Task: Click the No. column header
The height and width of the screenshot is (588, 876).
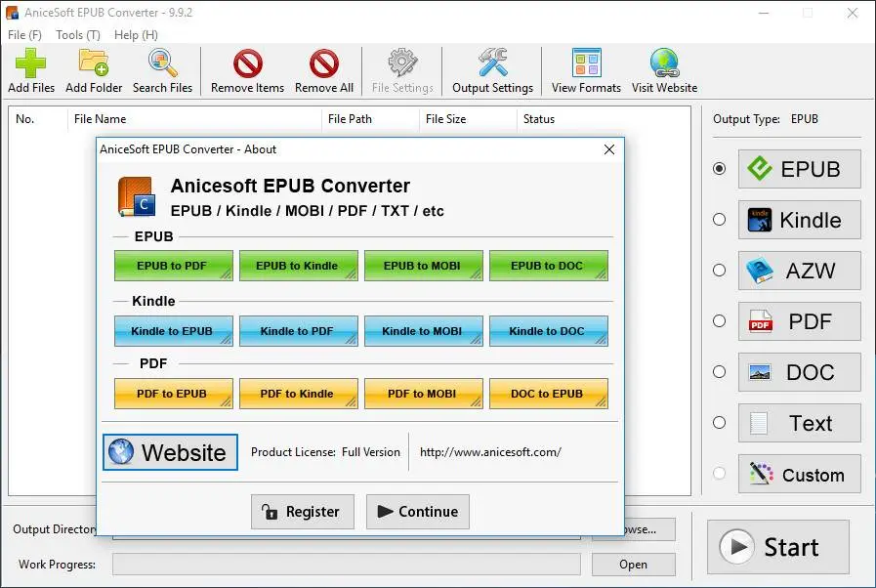Action: pyautogui.click(x=37, y=119)
